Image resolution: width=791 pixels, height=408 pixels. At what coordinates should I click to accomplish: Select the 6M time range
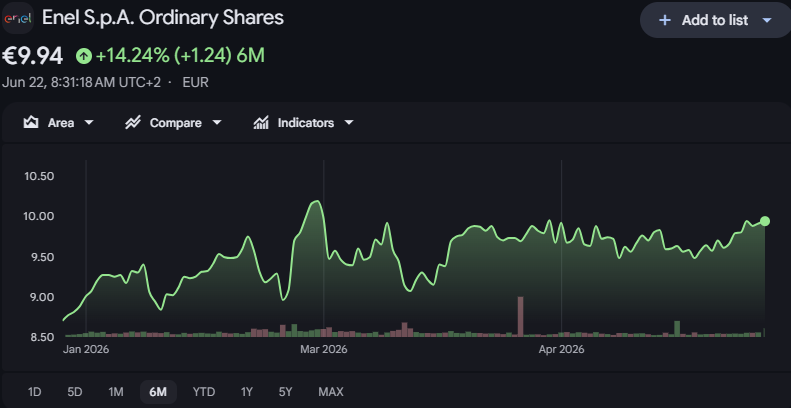click(158, 392)
